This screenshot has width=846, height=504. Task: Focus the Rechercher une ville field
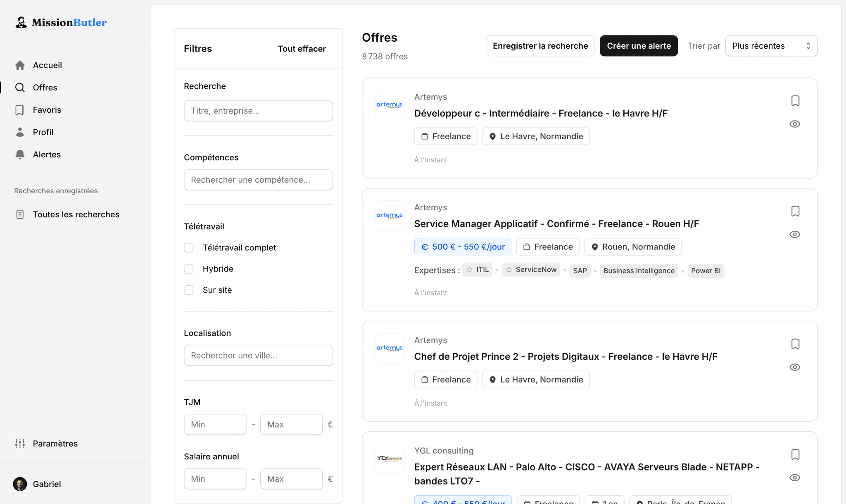pos(258,355)
